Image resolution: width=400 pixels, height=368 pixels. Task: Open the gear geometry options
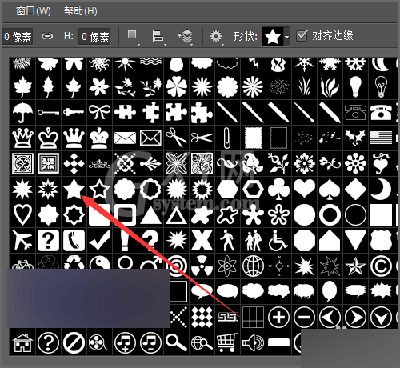click(216, 36)
